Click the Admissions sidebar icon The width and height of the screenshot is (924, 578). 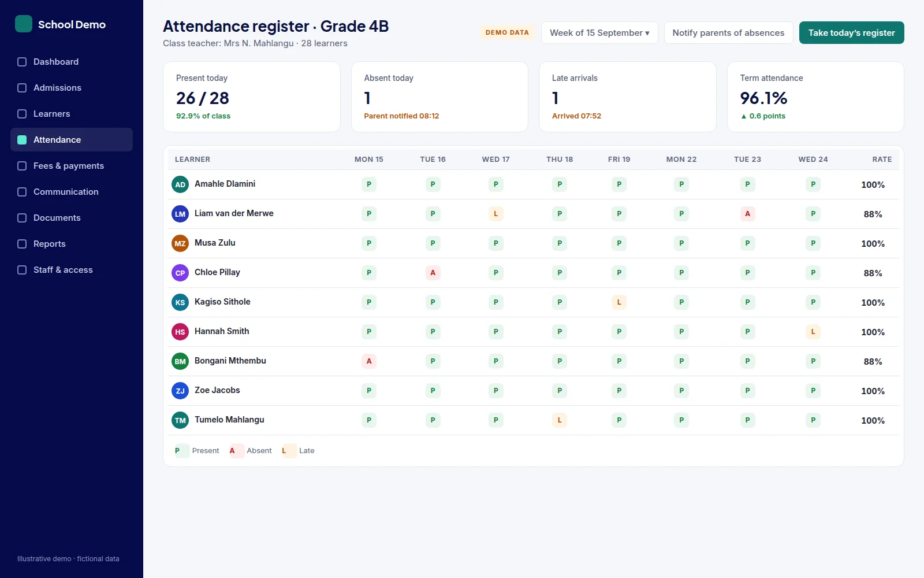22,88
